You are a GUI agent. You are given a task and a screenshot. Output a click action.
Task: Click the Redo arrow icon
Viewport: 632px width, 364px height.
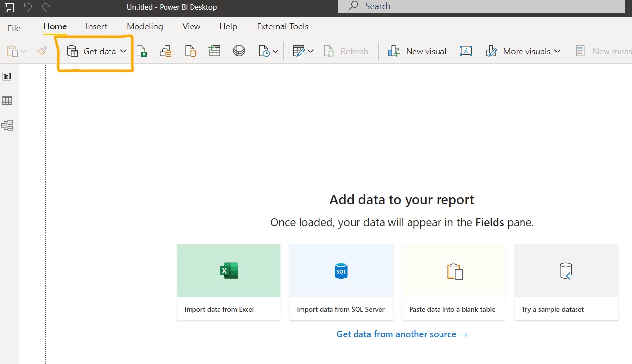pyautogui.click(x=46, y=7)
